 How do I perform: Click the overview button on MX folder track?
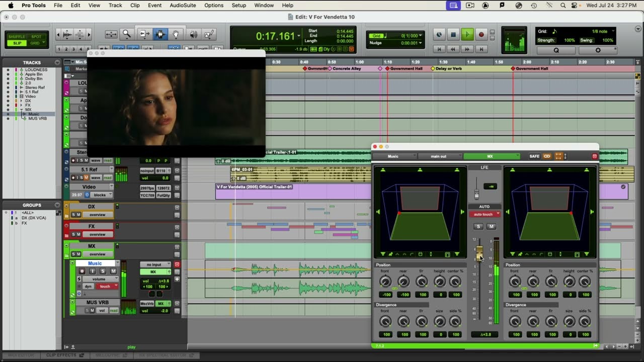[98, 254]
